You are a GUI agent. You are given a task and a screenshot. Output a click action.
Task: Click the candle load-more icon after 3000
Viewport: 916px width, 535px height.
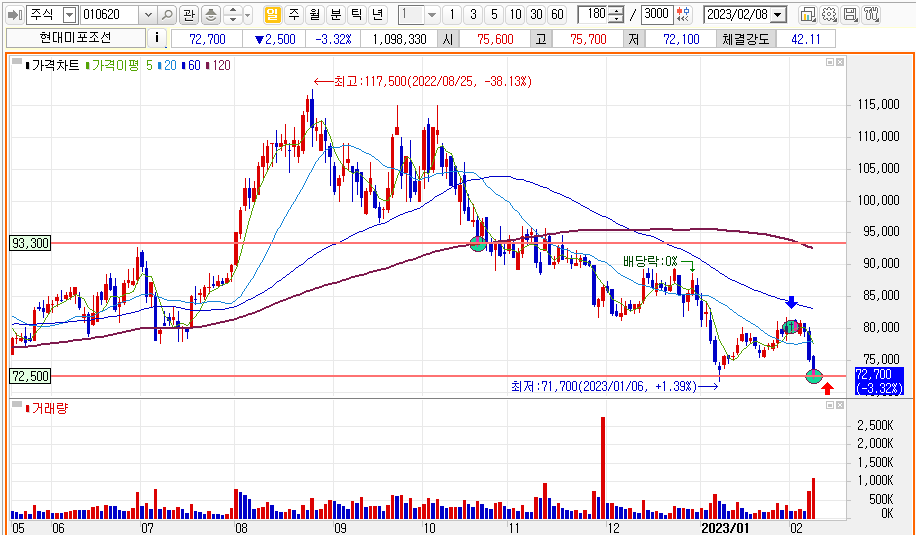coord(683,15)
